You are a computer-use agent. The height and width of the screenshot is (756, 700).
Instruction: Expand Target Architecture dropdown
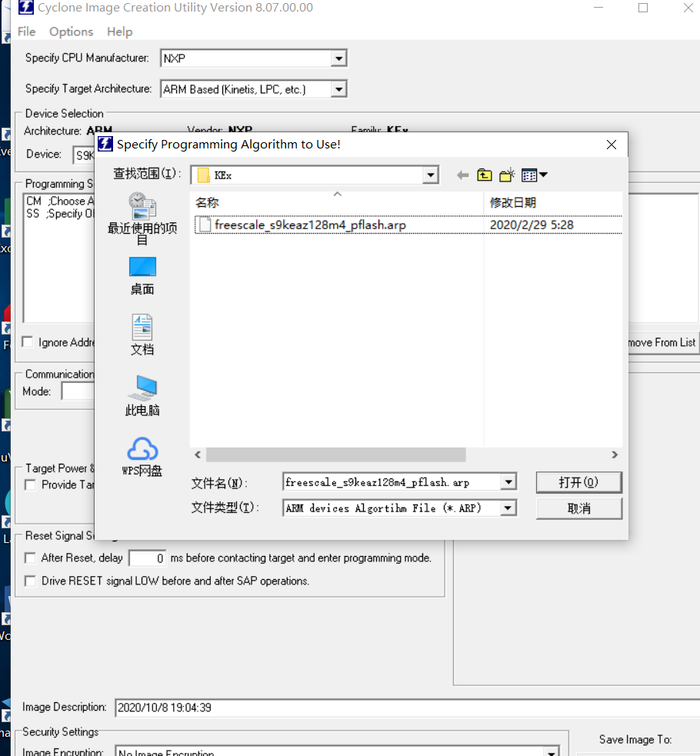339,89
